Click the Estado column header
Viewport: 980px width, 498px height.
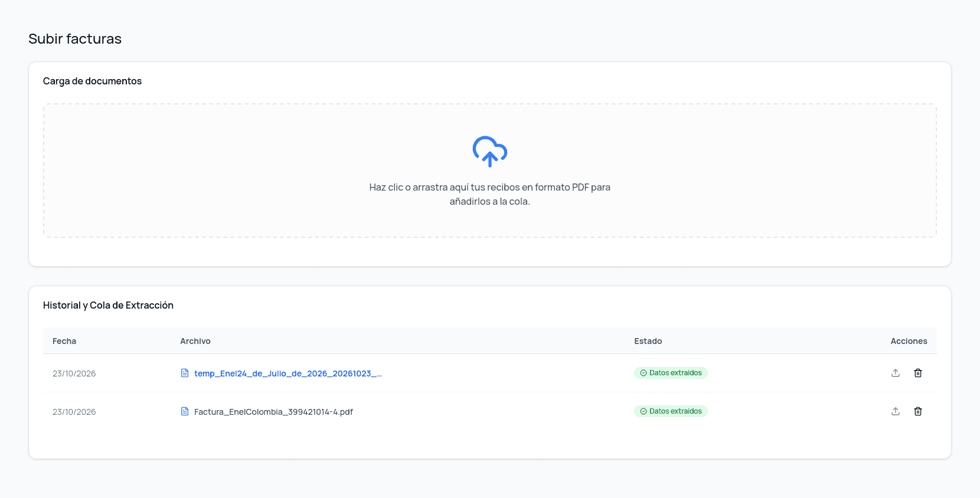648,341
